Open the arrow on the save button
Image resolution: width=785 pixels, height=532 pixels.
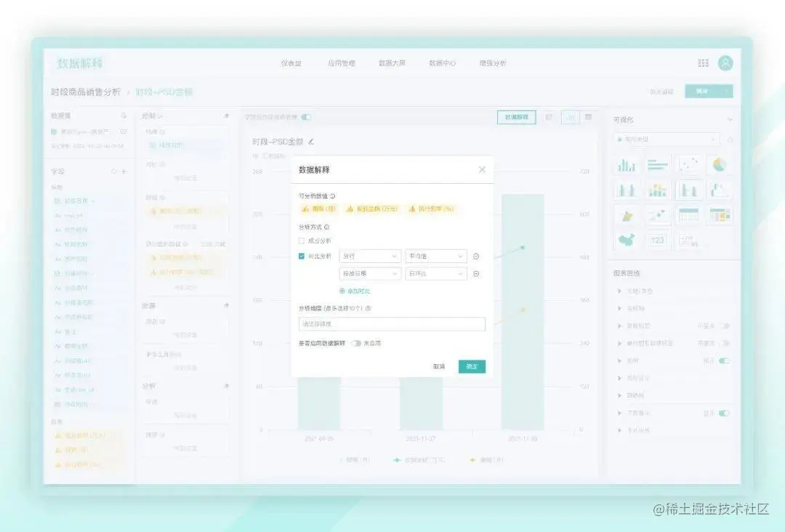click(726, 91)
